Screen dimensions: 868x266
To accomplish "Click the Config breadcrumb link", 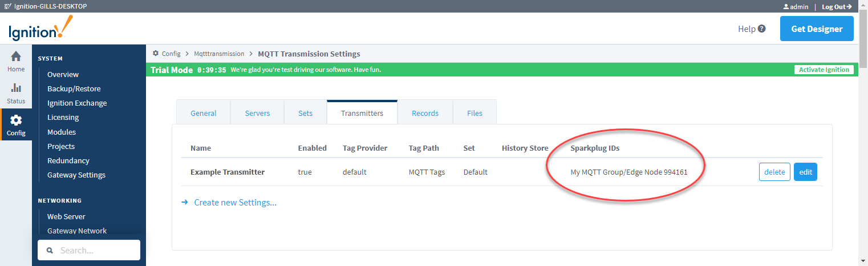I will 171,53.
